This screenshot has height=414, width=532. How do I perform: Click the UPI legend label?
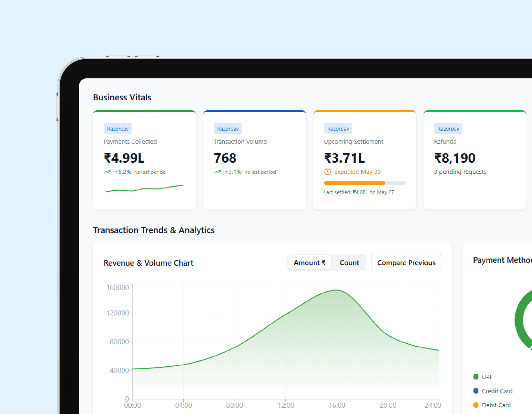486,377
